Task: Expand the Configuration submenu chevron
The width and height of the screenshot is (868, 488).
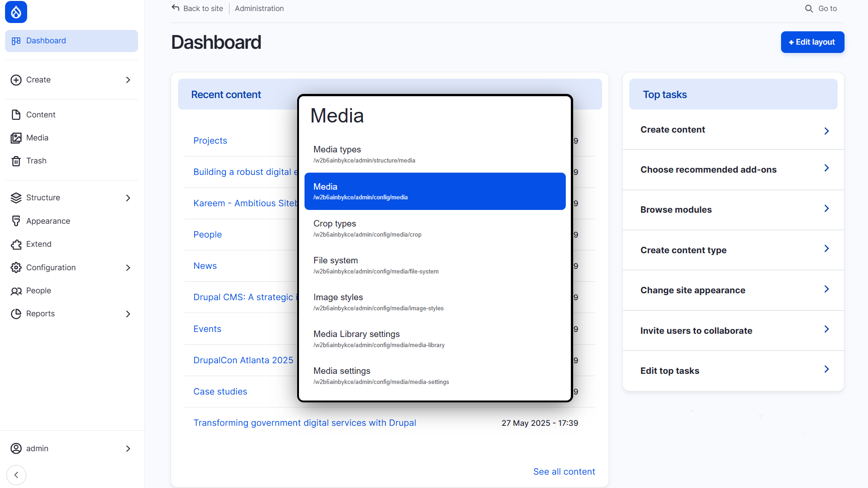Action: [x=128, y=267]
